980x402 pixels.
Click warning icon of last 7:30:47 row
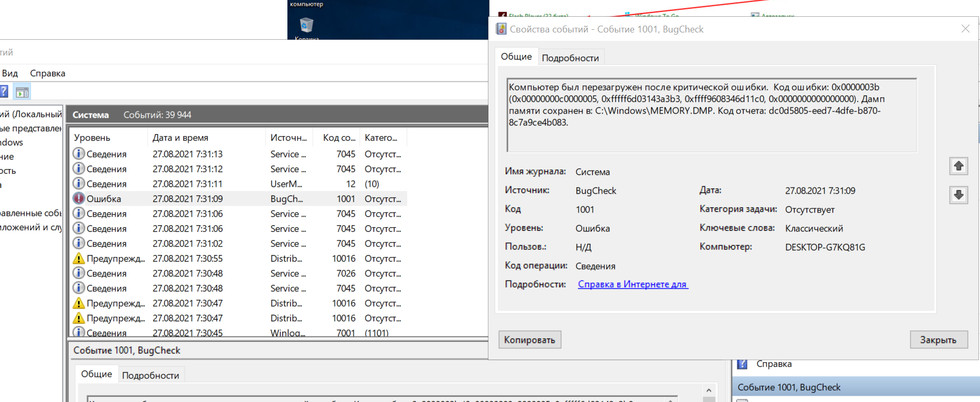[x=79, y=318]
